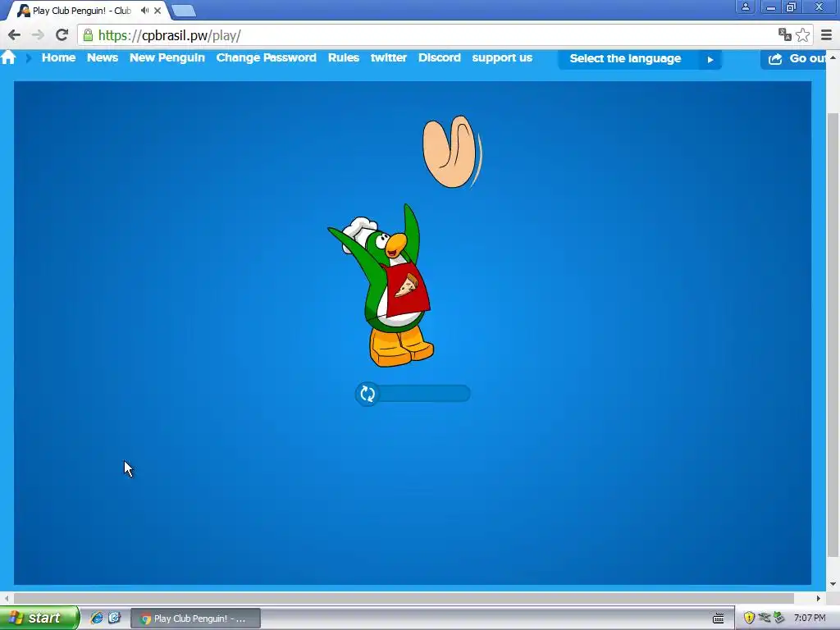Screen dimensions: 840x630
Task: Click the on-screen keyboard tray icon
Action: click(719, 619)
